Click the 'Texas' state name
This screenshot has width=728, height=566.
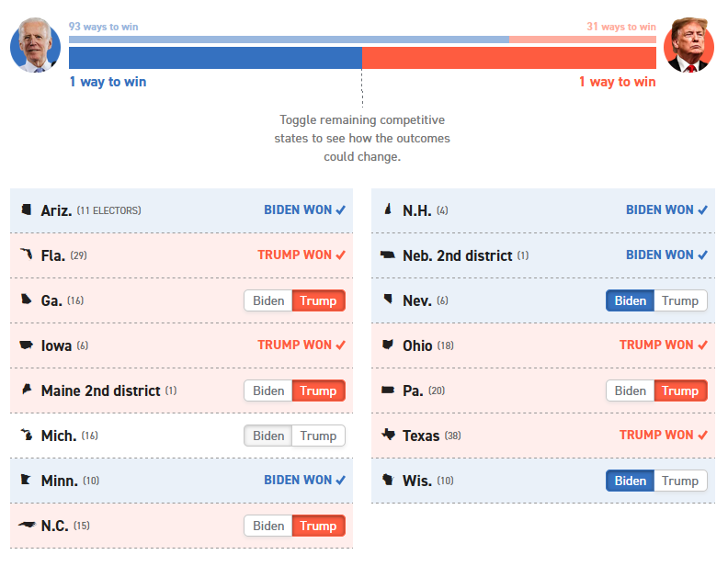(421, 436)
